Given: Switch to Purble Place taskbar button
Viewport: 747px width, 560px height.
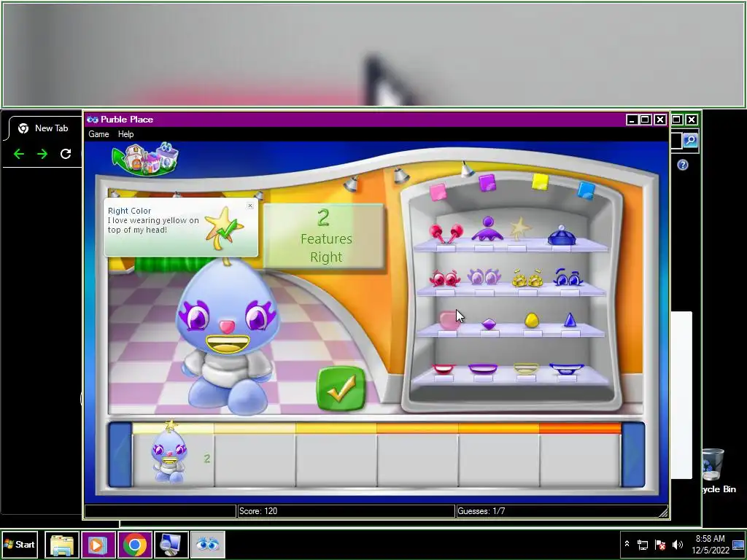Looking at the screenshot, I should [x=208, y=545].
